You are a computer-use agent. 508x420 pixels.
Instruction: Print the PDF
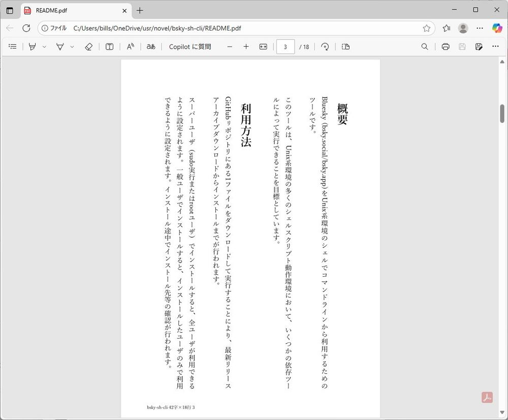(446, 47)
